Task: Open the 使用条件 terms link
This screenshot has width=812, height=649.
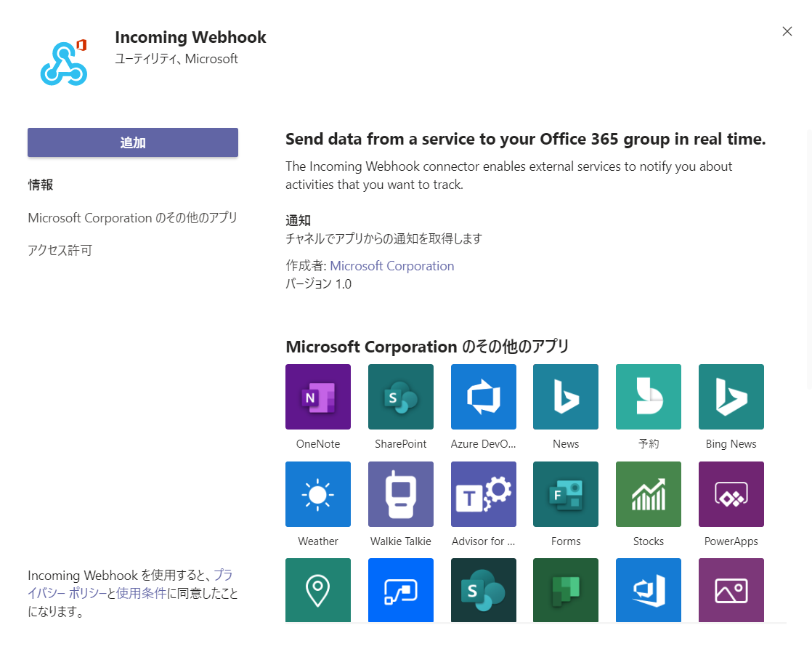Action: click(x=142, y=593)
